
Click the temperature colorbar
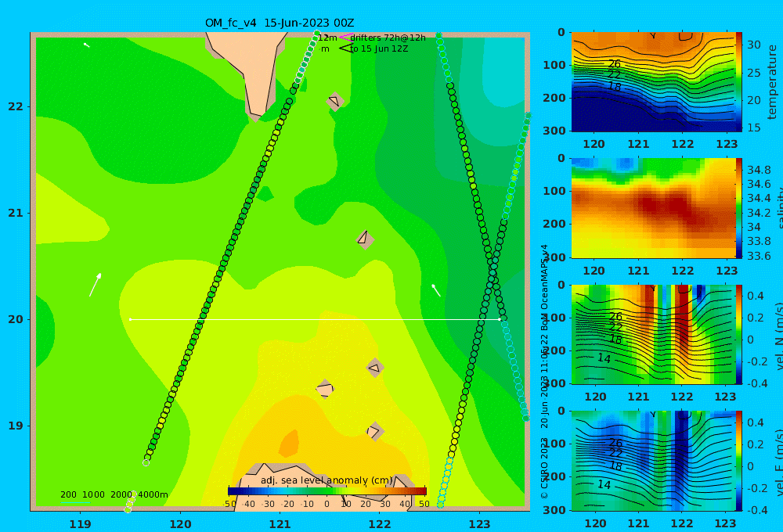coord(739,82)
